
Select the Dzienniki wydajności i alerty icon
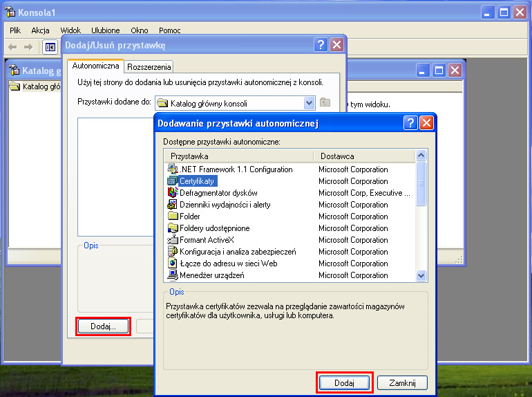(x=172, y=204)
